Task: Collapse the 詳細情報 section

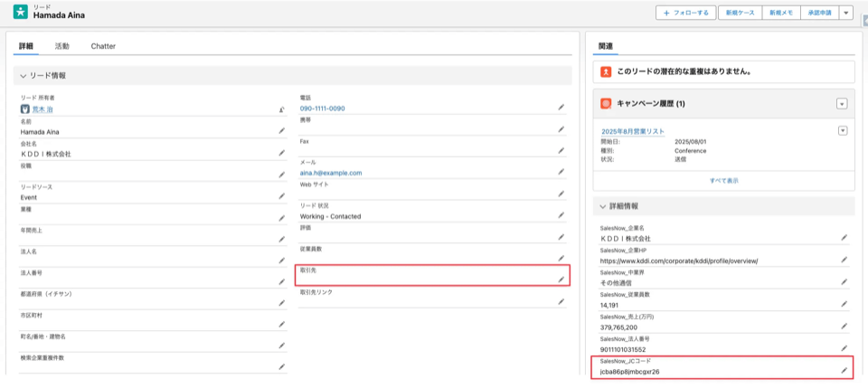Action: [x=603, y=206]
